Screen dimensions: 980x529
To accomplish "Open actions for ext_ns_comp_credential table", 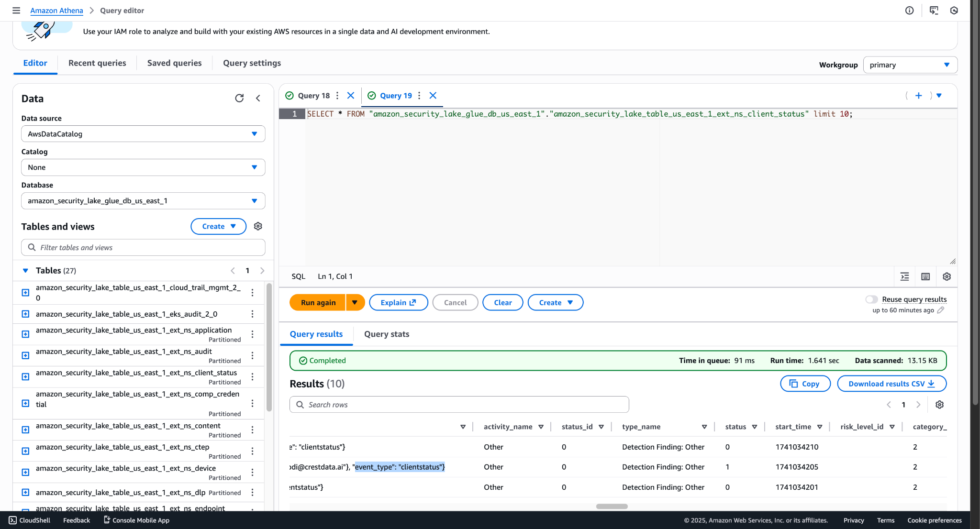I will pyautogui.click(x=252, y=403).
